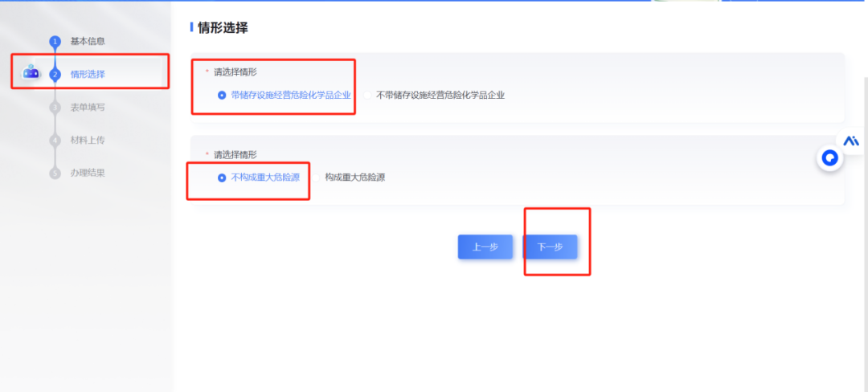Select 不带储存设施经营危险化学品企业 radio option
The width and height of the screenshot is (868, 392).
coord(367,95)
